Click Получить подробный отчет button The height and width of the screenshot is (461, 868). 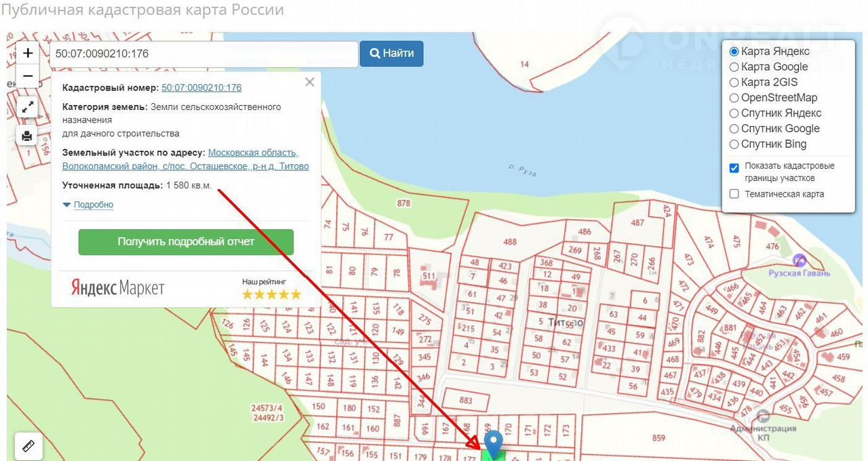pyautogui.click(x=186, y=242)
